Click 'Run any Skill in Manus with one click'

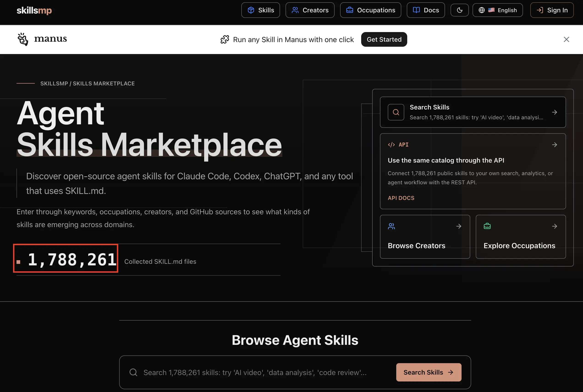click(294, 40)
